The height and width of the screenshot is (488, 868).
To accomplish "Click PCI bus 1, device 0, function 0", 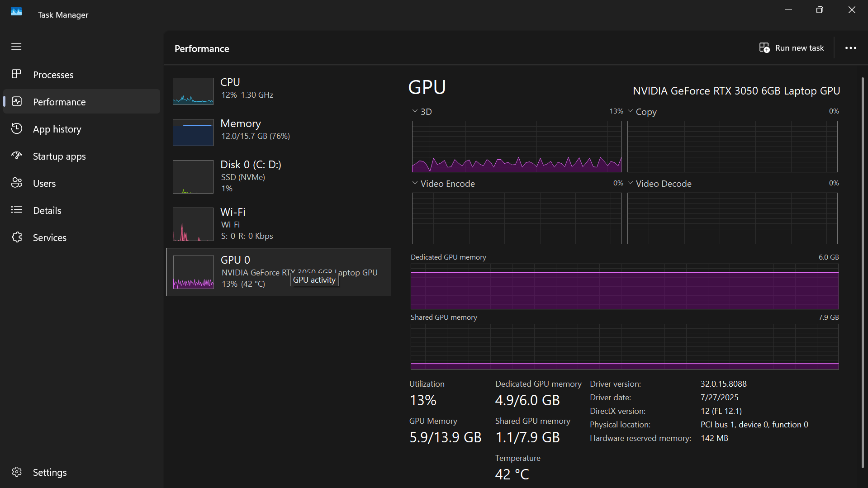I will 754,425.
